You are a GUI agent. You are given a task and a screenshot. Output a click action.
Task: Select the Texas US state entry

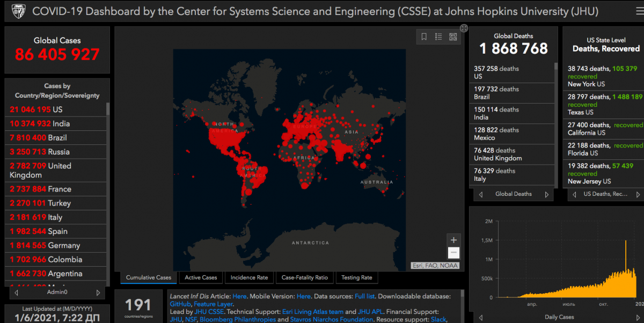click(x=604, y=105)
